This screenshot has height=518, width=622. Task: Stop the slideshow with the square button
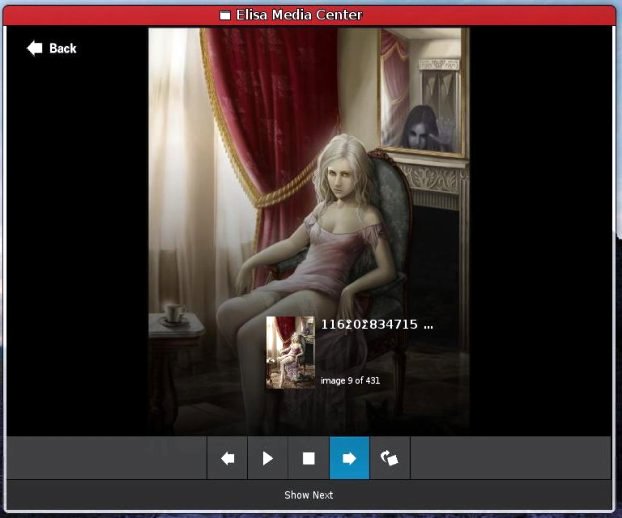(308, 458)
